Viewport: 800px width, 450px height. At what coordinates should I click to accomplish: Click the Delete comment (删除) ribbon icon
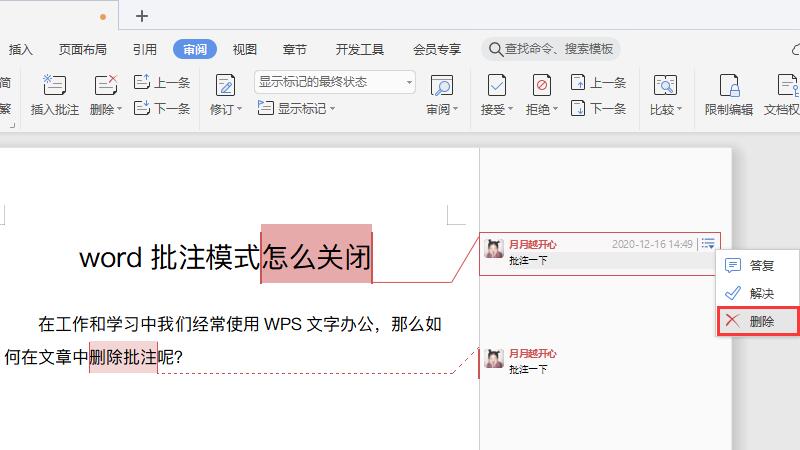[x=105, y=86]
